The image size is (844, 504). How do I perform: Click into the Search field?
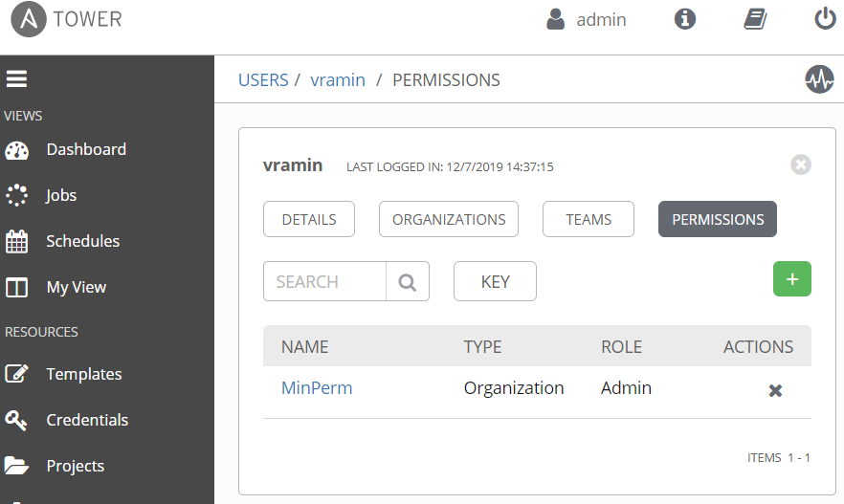324,281
